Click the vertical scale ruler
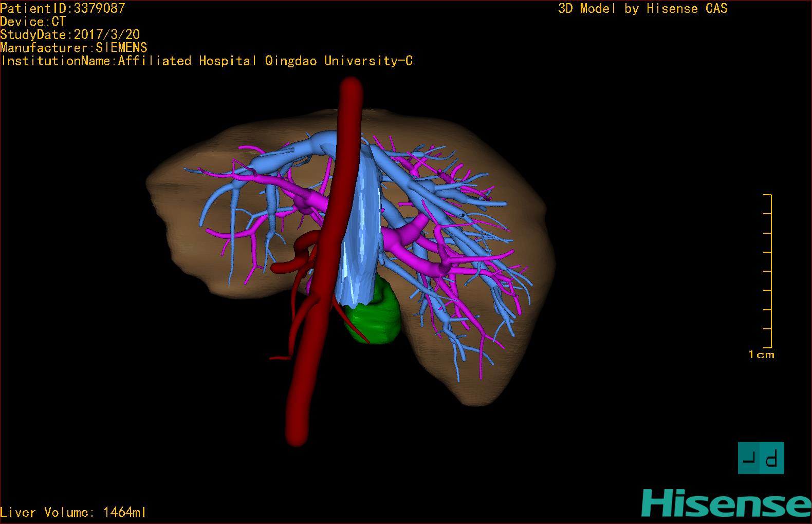Screen dimensions: 812x524 coord(768,271)
